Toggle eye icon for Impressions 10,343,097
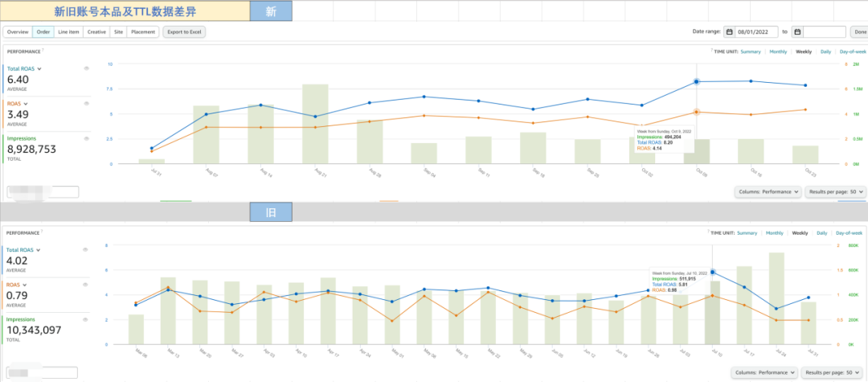 coord(86,319)
